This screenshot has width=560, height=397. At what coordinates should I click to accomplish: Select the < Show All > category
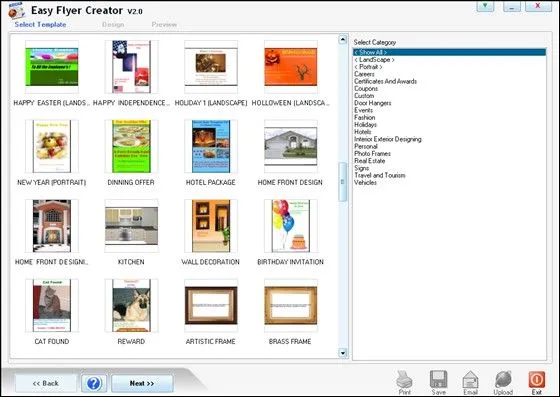click(449, 52)
